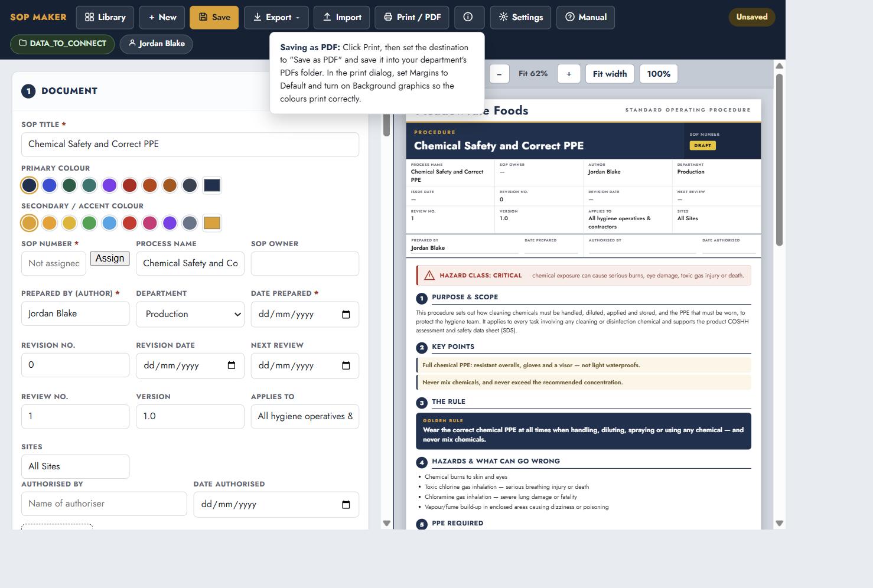Select the red primary colour swatch

(x=130, y=185)
